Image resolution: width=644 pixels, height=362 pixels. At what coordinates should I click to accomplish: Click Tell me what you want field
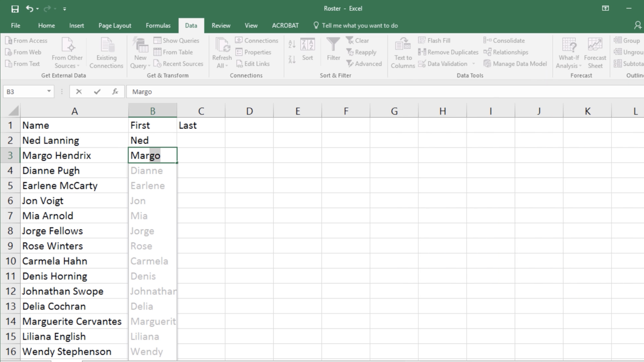359,26
